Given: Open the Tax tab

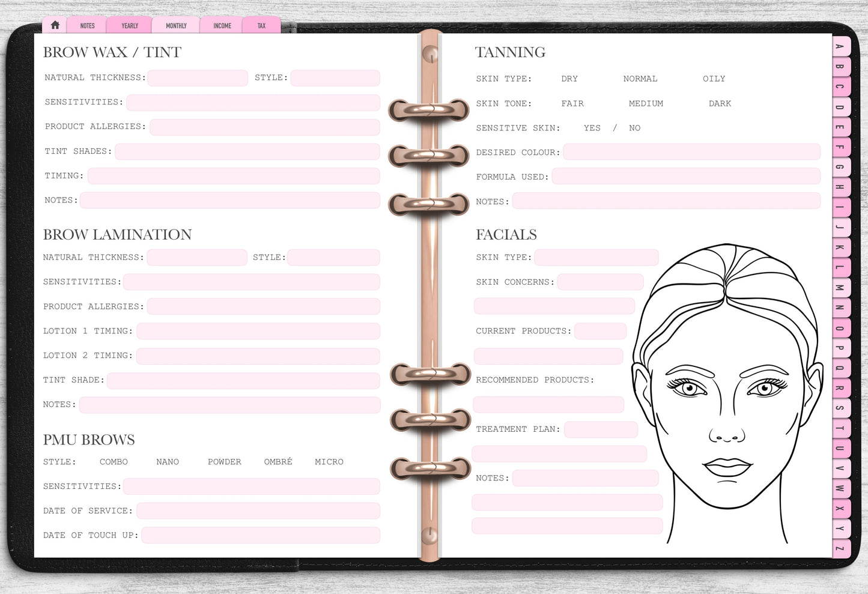Looking at the screenshot, I should (x=261, y=26).
